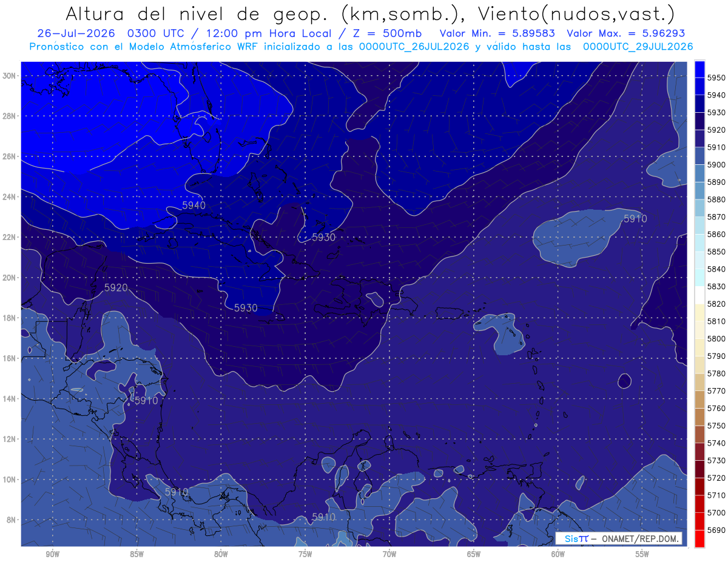The height and width of the screenshot is (562, 728).
Task: Click the '90W' longitude axis label
Action: point(53,555)
